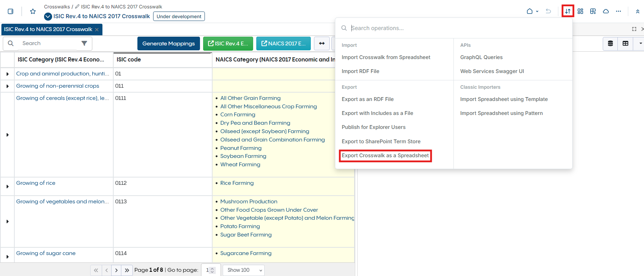The width and height of the screenshot is (644, 276).
Task: Open dropdown arrow beside table layout icon
Action: [640, 43]
